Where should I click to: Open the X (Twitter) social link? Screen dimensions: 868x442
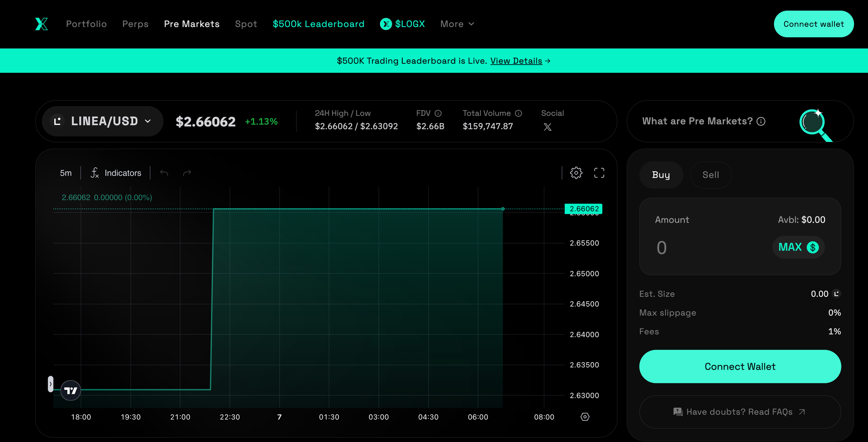(548, 127)
